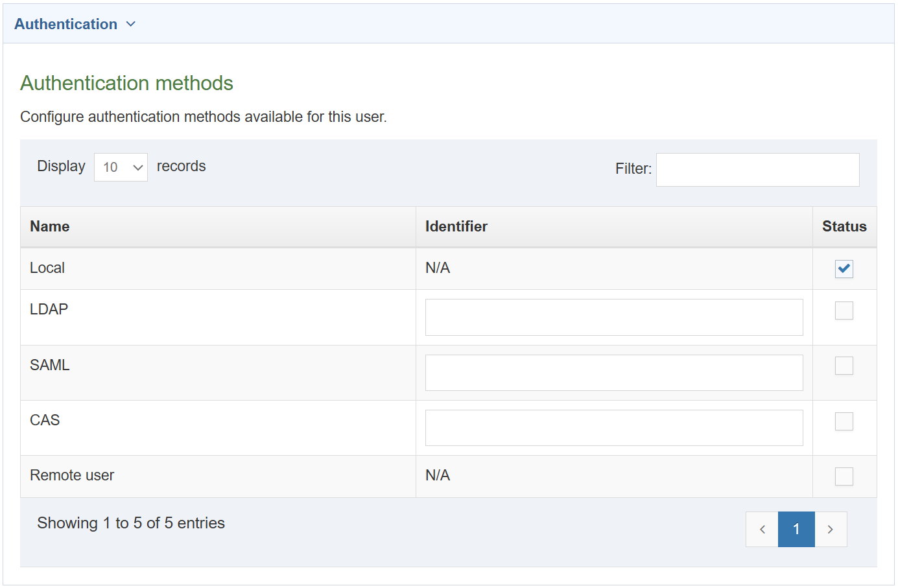Enable the CAS authentication checkbox
Screen dimensions: 898x588
[x=844, y=421]
